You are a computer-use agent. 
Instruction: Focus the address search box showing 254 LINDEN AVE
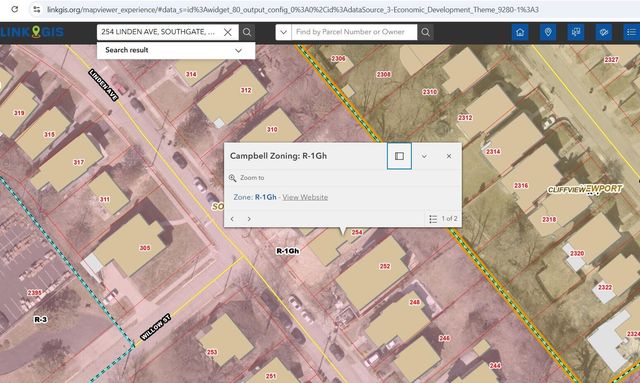click(x=159, y=32)
